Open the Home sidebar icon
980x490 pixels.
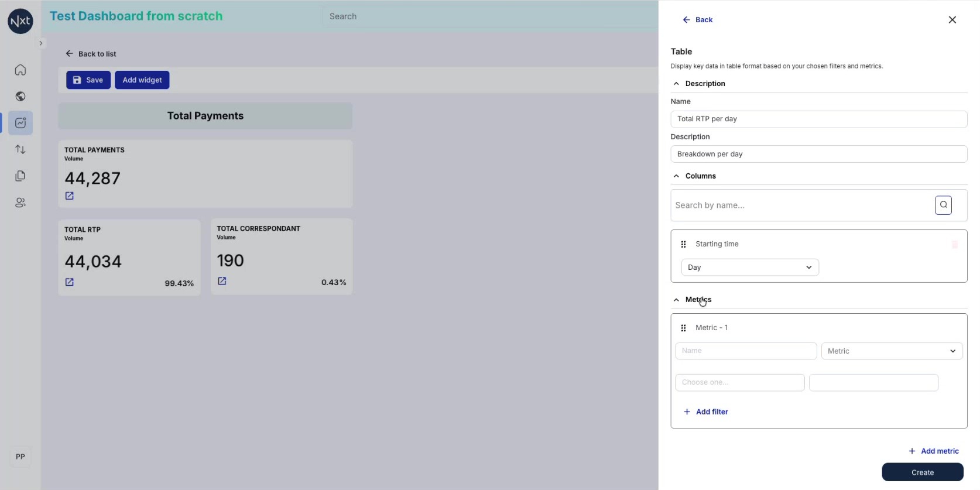pyautogui.click(x=20, y=70)
